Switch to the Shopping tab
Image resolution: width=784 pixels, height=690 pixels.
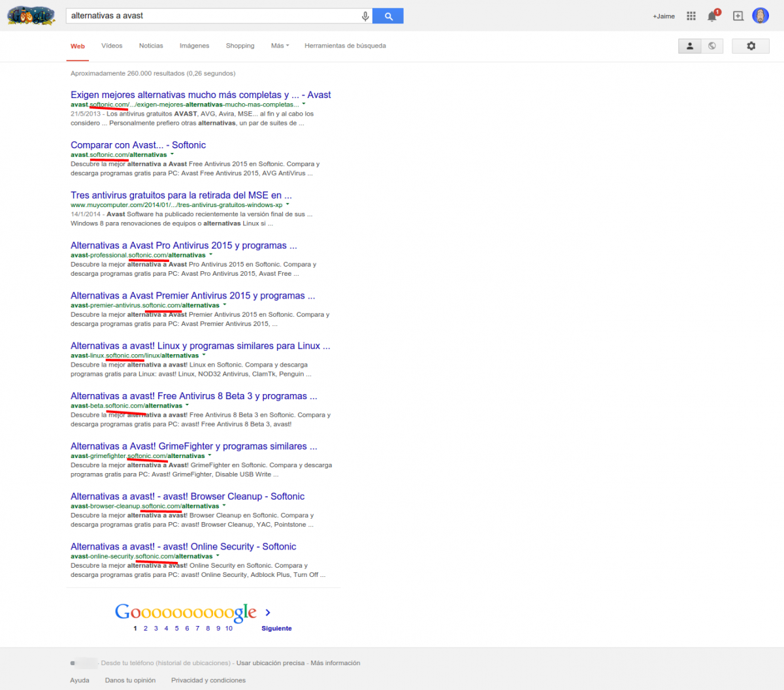click(x=240, y=46)
